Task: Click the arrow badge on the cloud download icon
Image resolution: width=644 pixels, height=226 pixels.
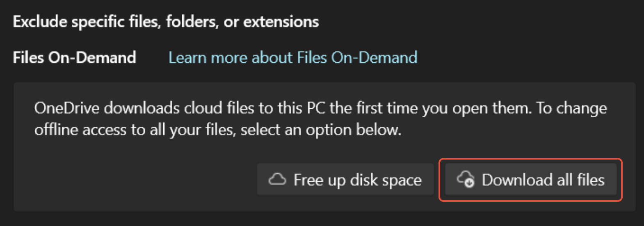Action: pyautogui.click(x=469, y=182)
